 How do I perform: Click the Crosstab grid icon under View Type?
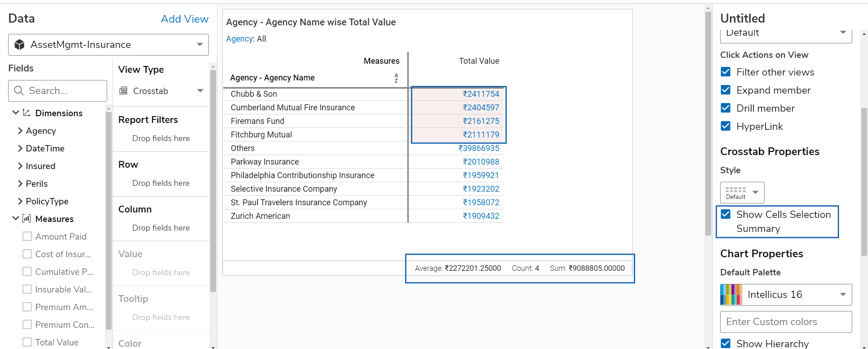click(123, 91)
